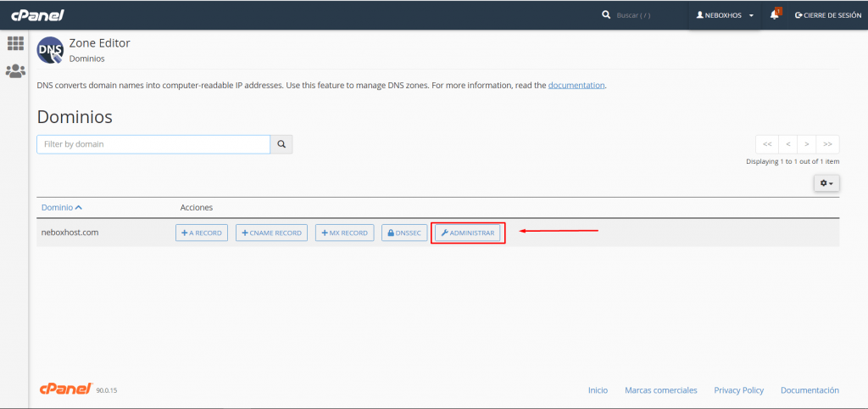
Task: Open the Privacy Policy footer link
Action: 738,390
